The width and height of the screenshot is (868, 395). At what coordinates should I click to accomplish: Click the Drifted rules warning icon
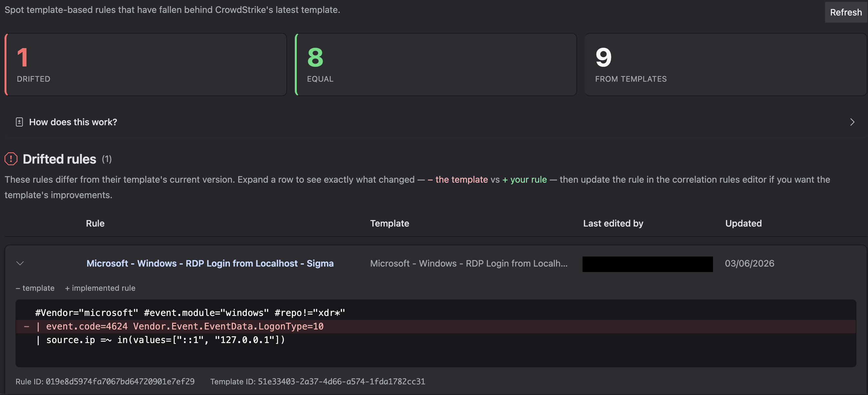click(11, 159)
